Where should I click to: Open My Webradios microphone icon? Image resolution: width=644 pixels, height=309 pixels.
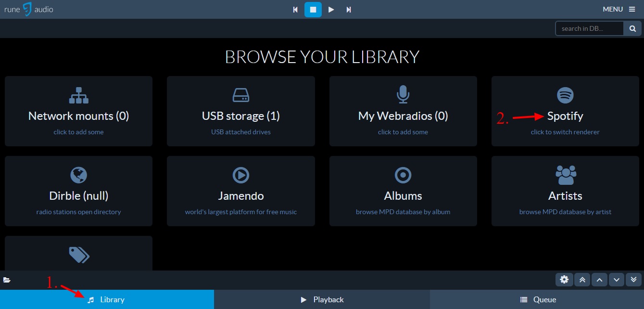tap(403, 95)
